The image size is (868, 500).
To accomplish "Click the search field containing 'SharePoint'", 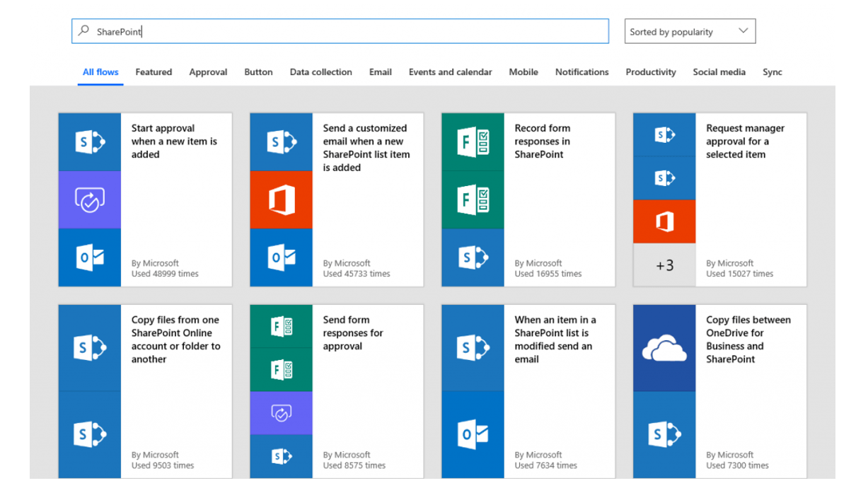I will pos(340,31).
